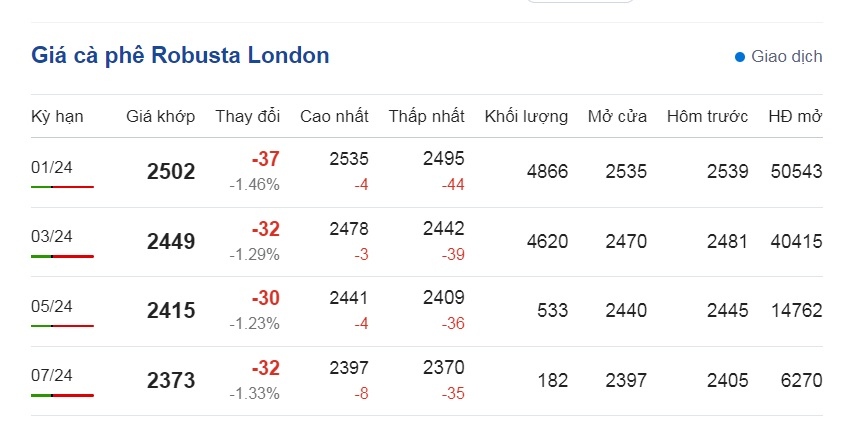Click the Thay đổi column header
The height and width of the screenshot is (436, 857).
coord(248,116)
